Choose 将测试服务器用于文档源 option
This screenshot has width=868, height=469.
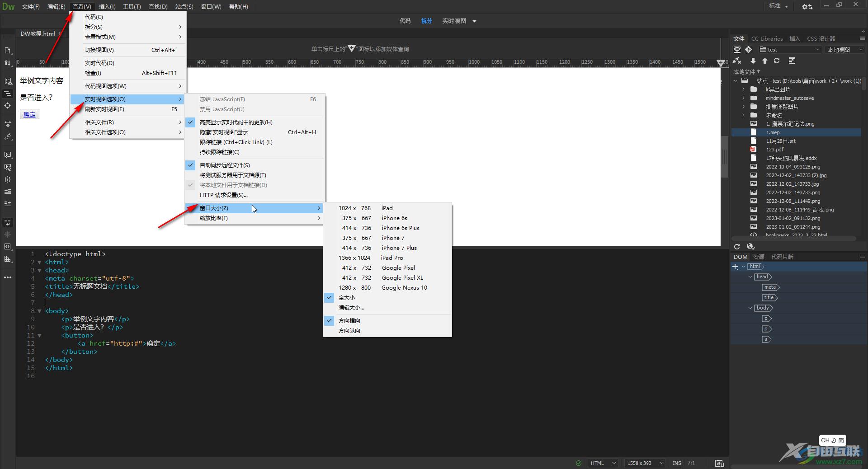(x=255, y=175)
